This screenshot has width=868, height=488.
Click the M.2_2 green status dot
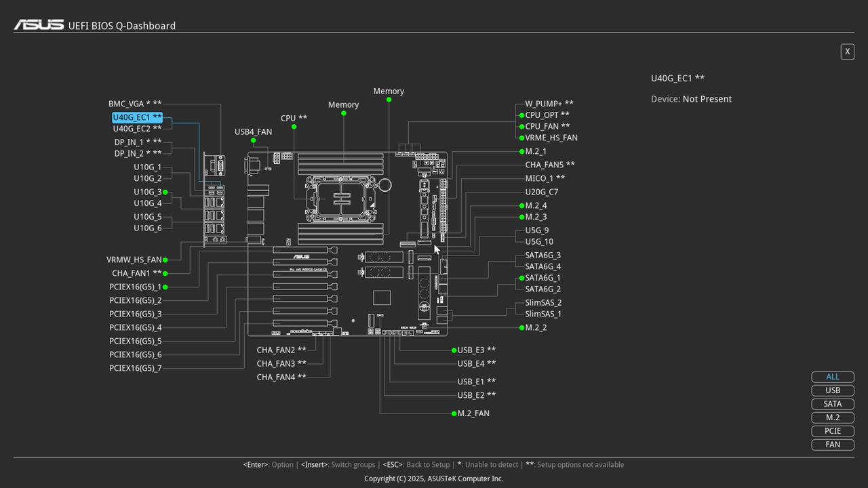click(x=521, y=327)
